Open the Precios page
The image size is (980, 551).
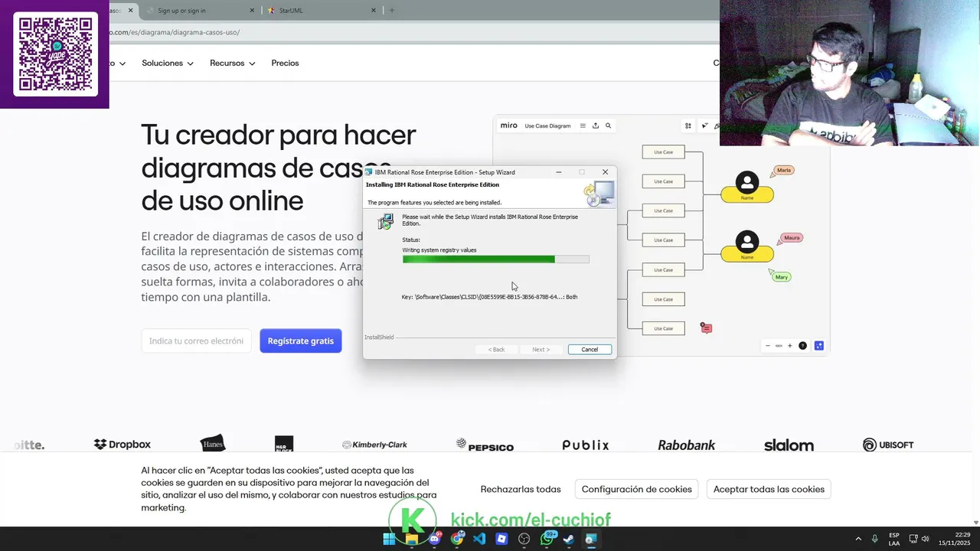coord(285,63)
